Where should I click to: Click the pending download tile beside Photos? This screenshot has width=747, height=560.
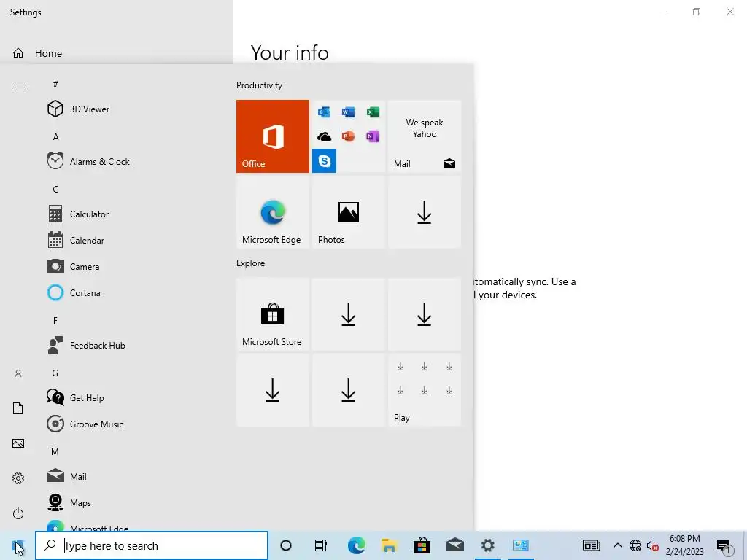tap(425, 212)
